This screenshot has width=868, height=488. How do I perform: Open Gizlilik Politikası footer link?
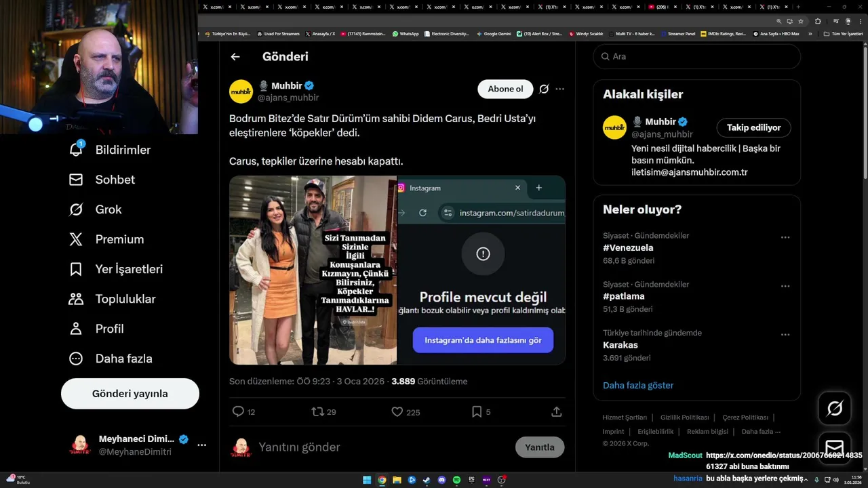pyautogui.click(x=685, y=418)
